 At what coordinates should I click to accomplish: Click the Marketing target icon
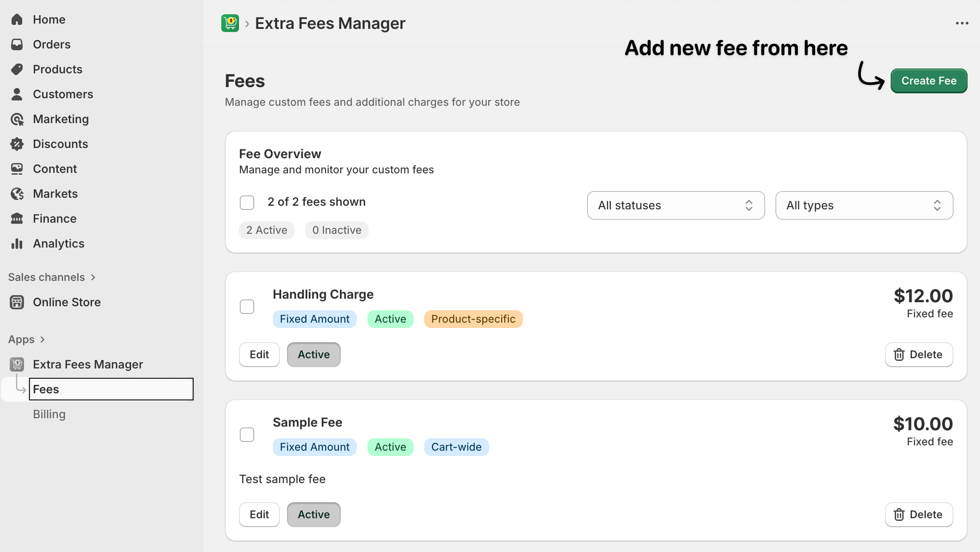tap(17, 119)
